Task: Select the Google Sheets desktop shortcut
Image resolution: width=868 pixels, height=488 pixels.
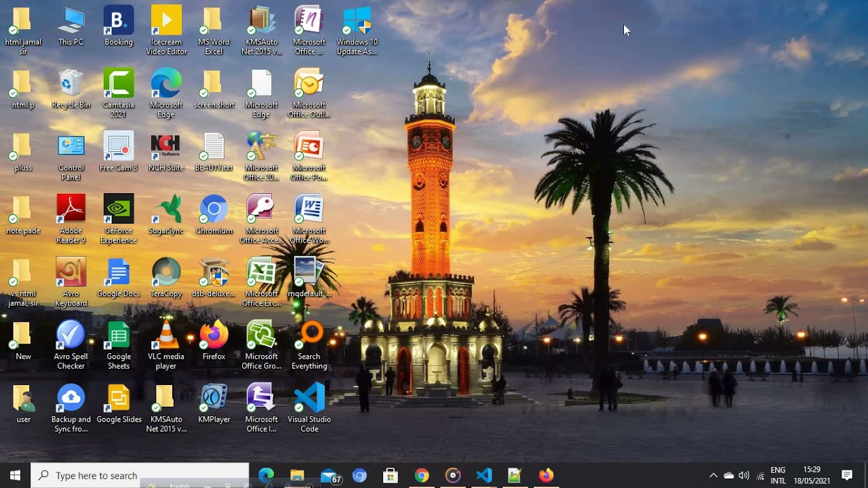Action: click(x=119, y=346)
